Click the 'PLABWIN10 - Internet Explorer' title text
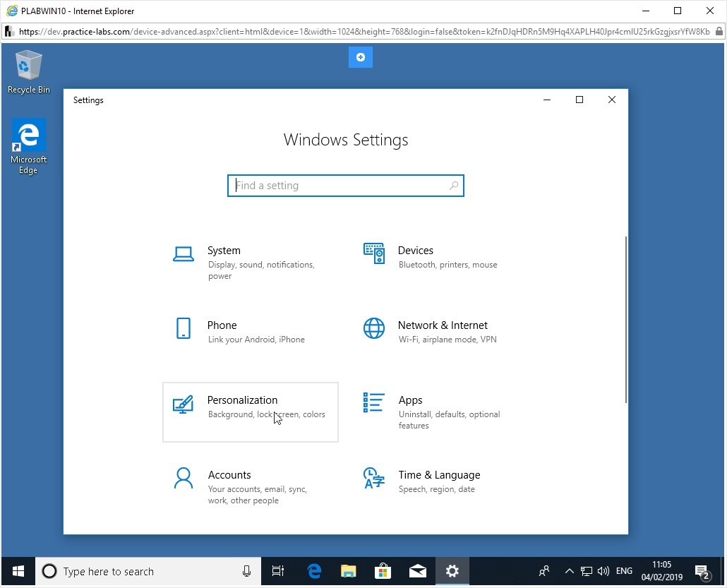This screenshot has width=727, height=588. (x=78, y=11)
